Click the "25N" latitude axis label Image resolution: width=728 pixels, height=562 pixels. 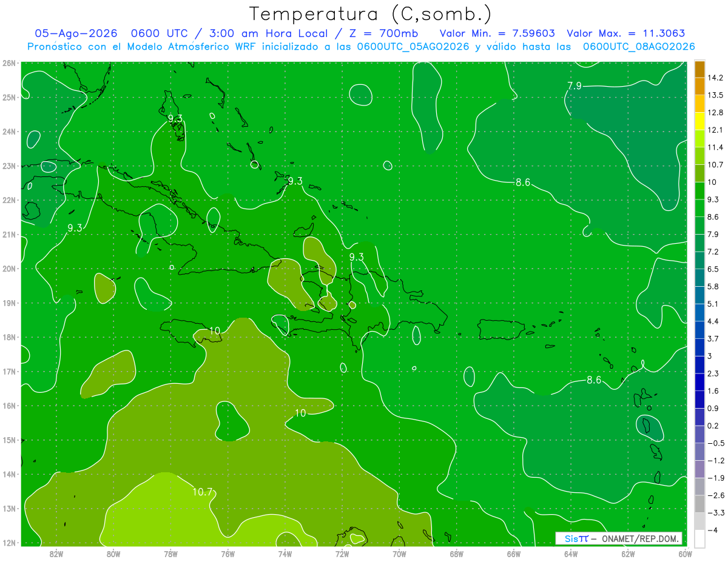(x=8, y=97)
